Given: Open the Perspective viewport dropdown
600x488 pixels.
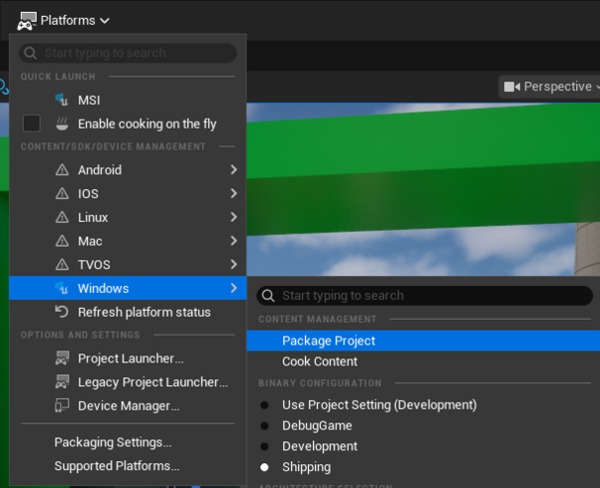Looking at the screenshot, I should [551, 87].
